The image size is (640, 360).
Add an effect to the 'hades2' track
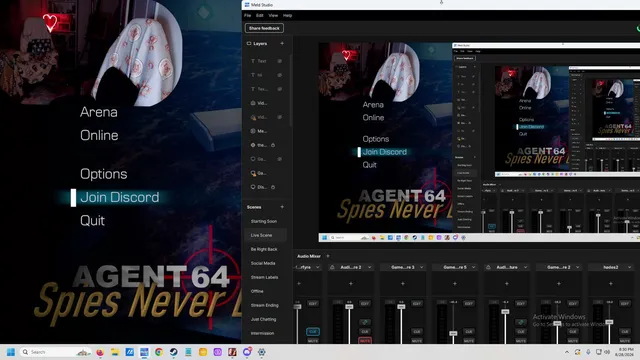click(611, 284)
